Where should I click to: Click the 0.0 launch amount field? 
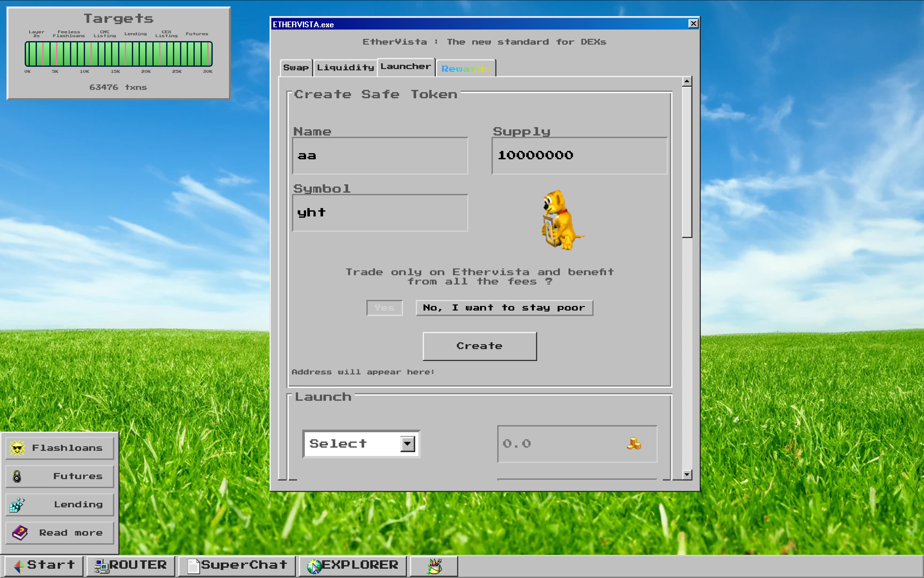[577, 444]
